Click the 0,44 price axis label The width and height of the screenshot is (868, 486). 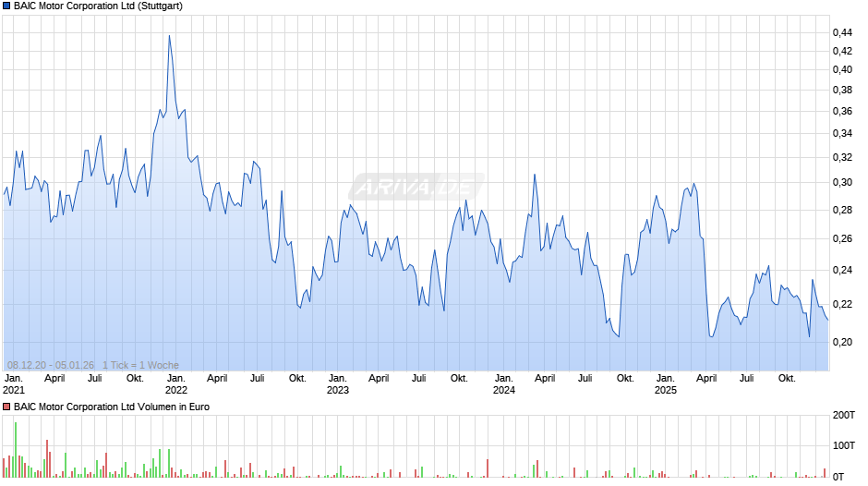842,32
